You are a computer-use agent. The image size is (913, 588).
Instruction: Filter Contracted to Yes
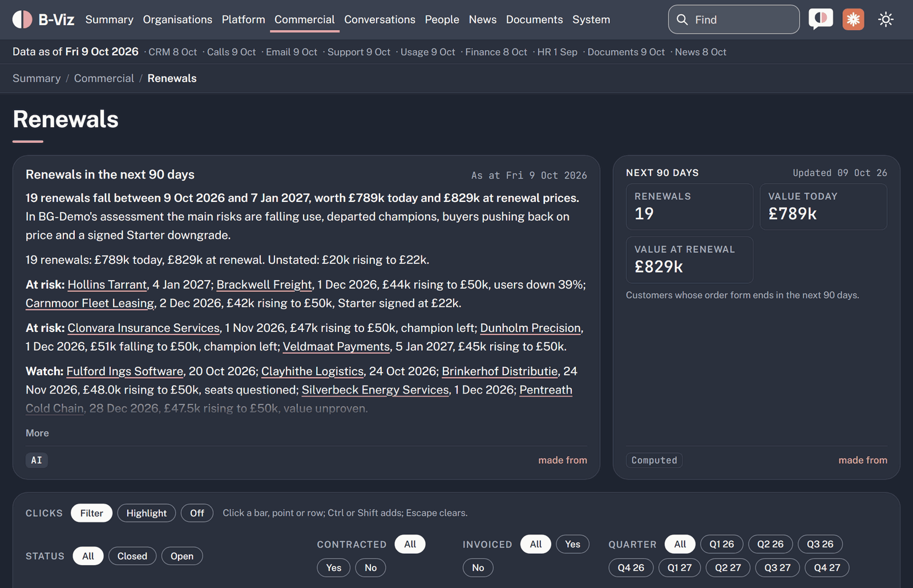point(334,567)
